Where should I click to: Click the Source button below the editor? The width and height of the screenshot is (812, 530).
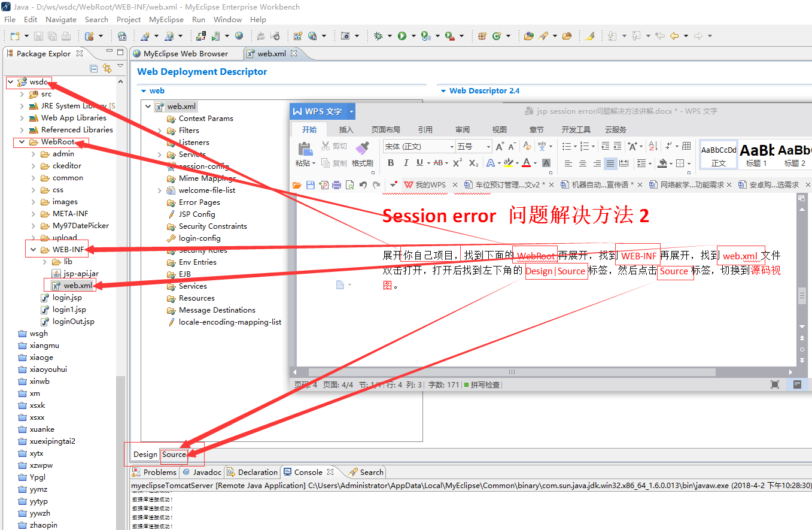pyautogui.click(x=174, y=455)
